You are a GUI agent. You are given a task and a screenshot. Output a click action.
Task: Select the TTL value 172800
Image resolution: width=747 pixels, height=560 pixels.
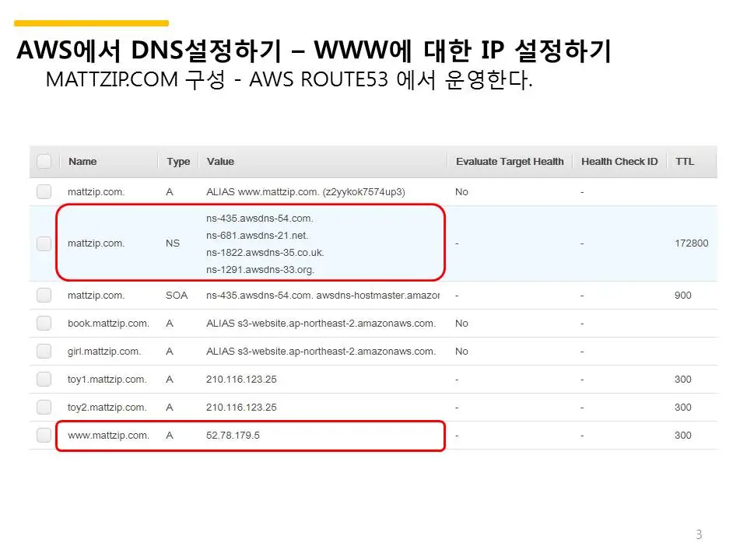[691, 243]
